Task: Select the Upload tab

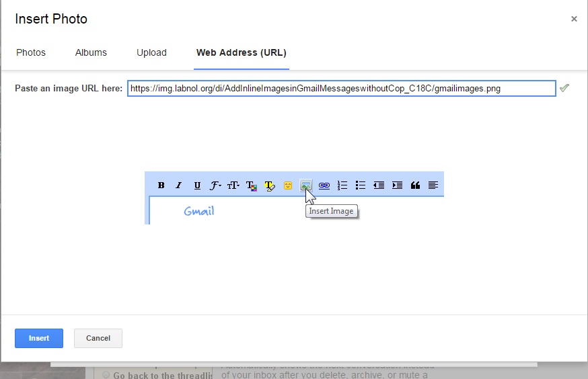Action: (x=151, y=52)
